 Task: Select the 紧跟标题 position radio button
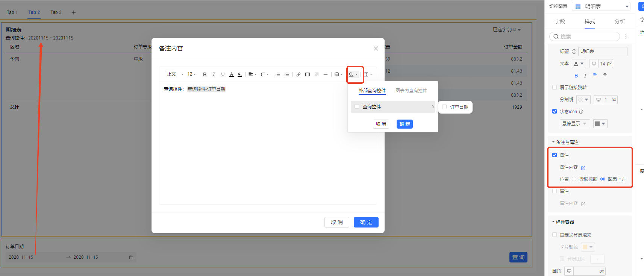click(x=574, y=179)
